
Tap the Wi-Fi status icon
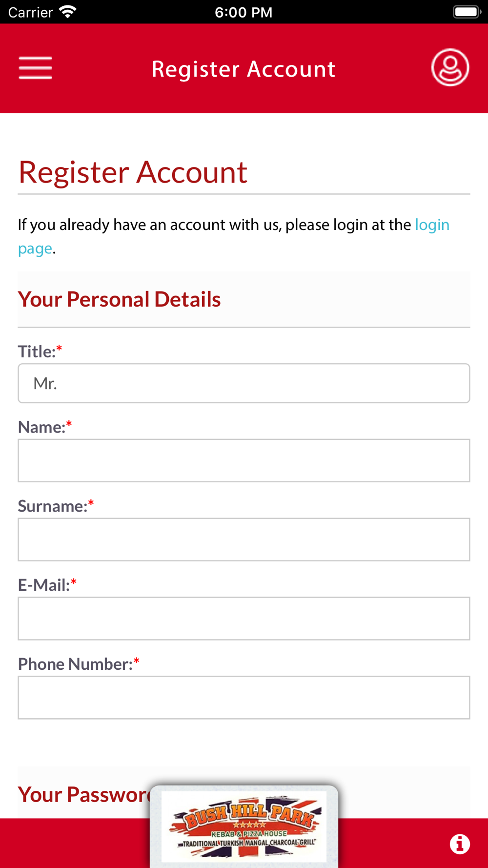(x=67, y=12)
